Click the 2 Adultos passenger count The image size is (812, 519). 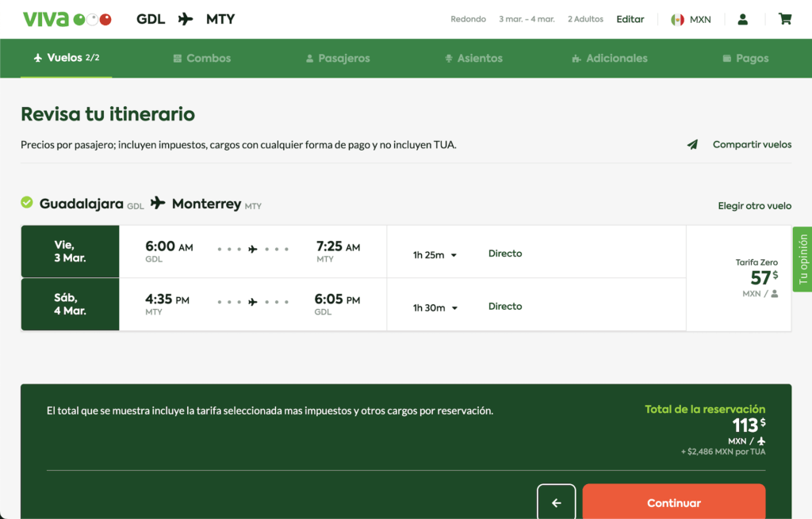585,19
